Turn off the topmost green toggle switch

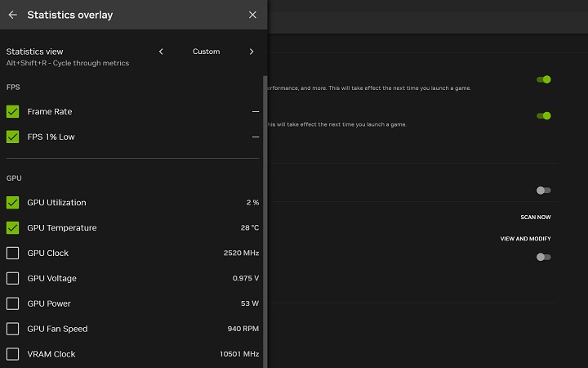[543, 79]
